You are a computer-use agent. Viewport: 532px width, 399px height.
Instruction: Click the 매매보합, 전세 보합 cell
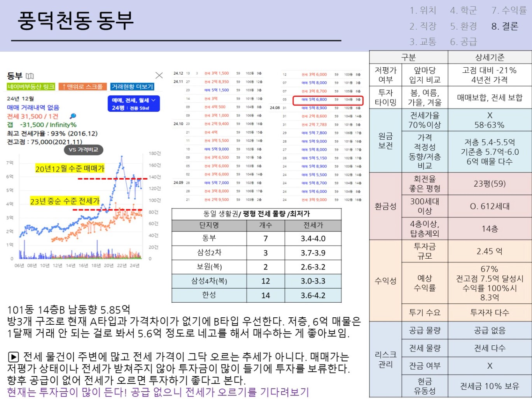(490, 98)
